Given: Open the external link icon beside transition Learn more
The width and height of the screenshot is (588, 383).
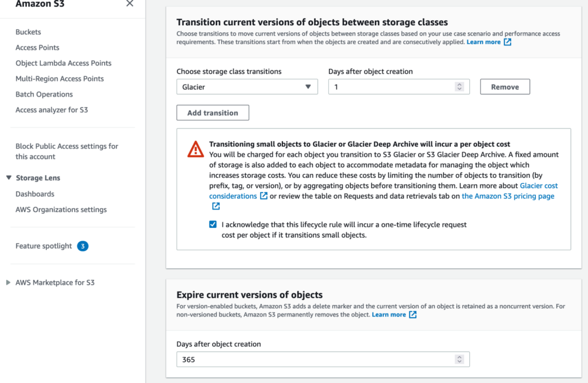Looking at the screenshot, I should pyautogui.click(x=506, y=41).
